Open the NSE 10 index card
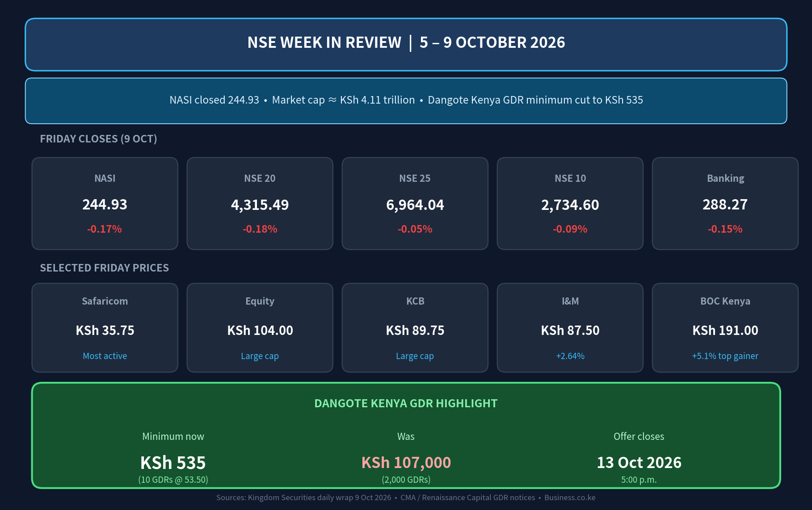Image resolution: width=812 pixels, height=510 pixels. pyautogui.click(x=570, y=203)
